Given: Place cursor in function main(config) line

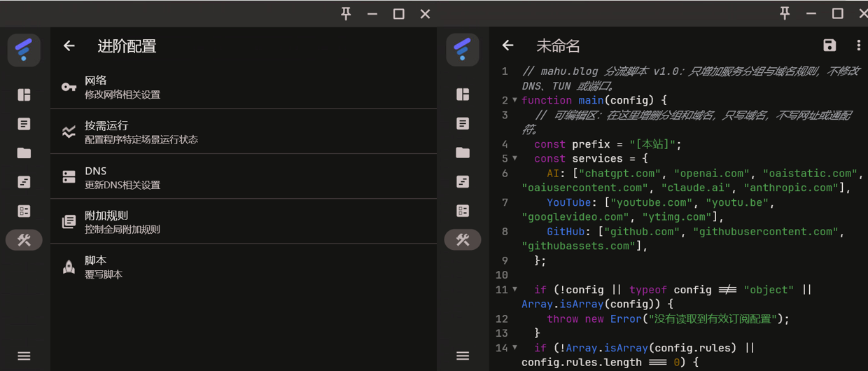Looking at the screenshot, I should pos(594,100).
